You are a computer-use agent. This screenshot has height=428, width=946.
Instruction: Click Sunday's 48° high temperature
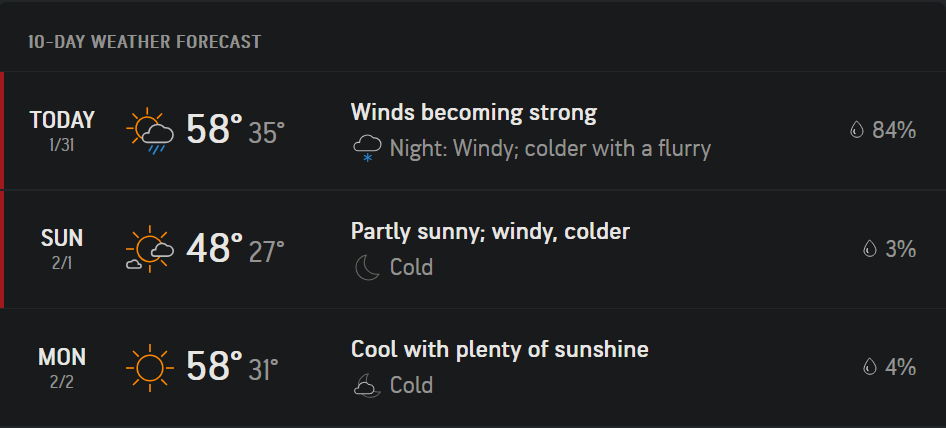[214, 248]
